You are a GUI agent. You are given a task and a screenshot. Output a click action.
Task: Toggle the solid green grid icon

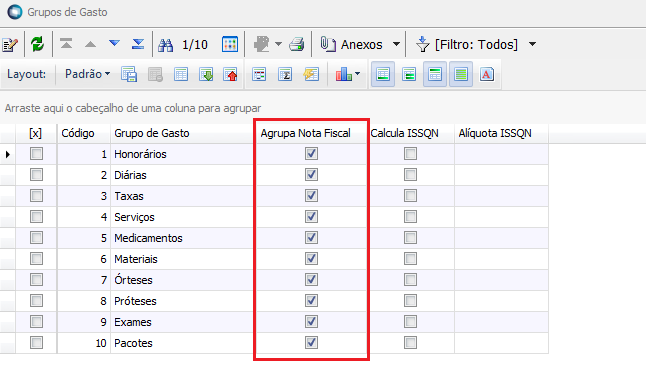click(x=461, y=75)
